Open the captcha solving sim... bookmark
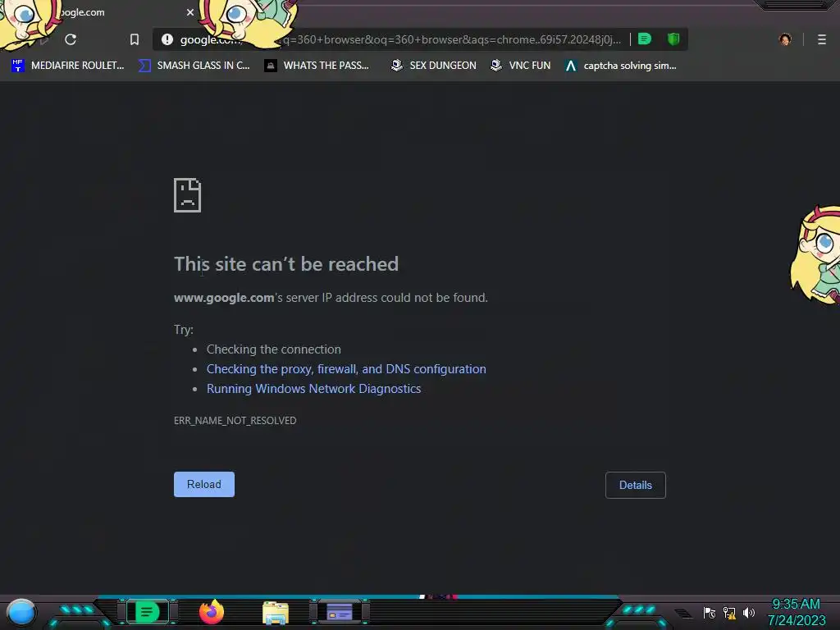Image resolution: width=840 pixels, height=630 pixels. (621, 66)
